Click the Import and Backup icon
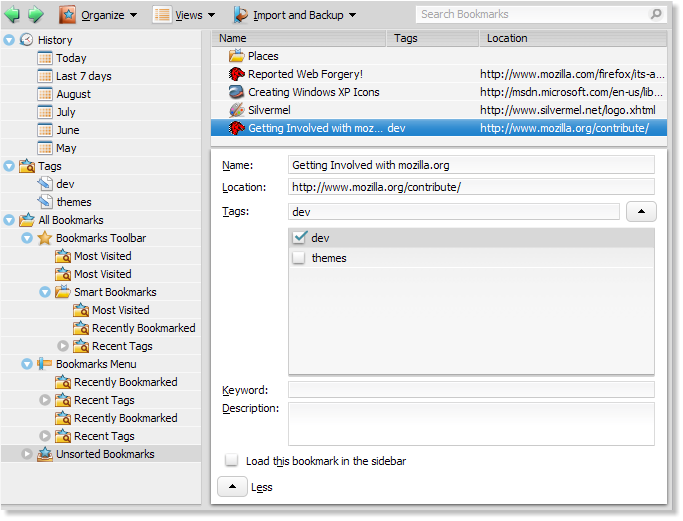683x521 pixels. click(x=240, y=15)
